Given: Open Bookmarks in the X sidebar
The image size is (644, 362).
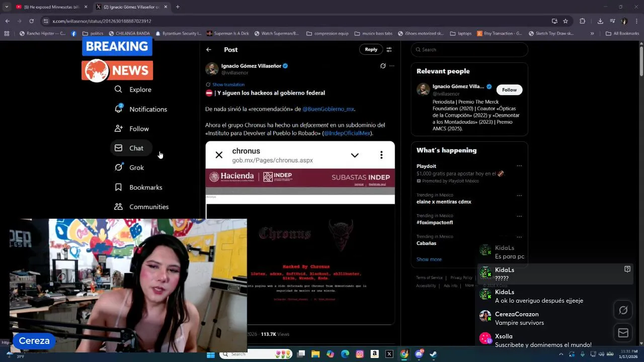Looking at the screenshot, I should click(138, 187).
